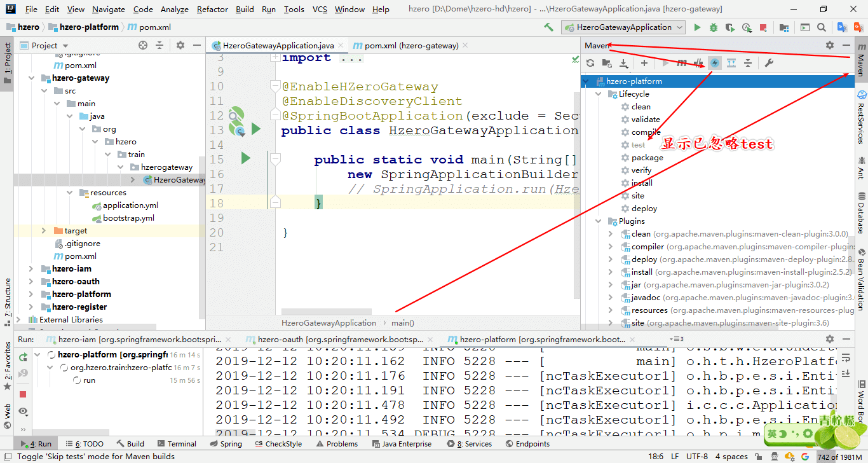Toggle the 2: Favorites tool window

pos(7,366)
